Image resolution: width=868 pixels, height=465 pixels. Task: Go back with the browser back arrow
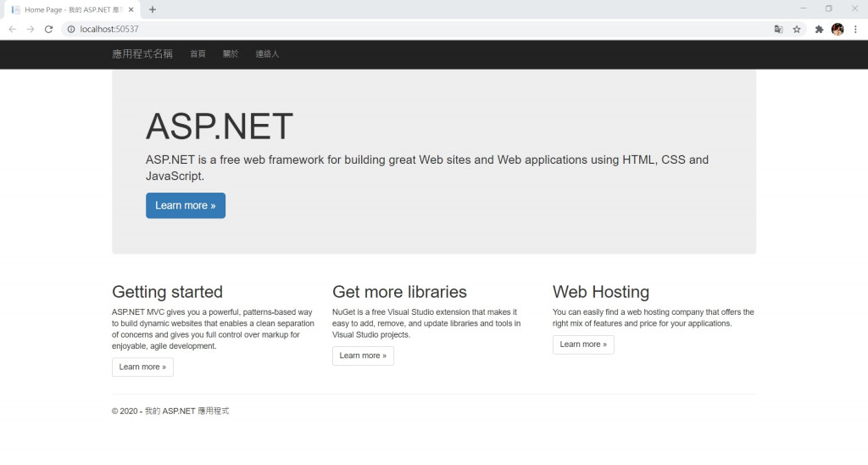click(12, 30)
